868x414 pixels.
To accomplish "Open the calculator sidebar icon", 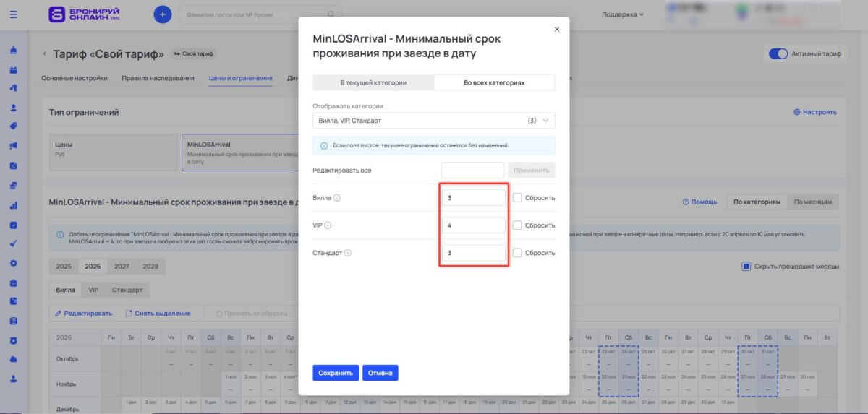I will pos(14,321).
